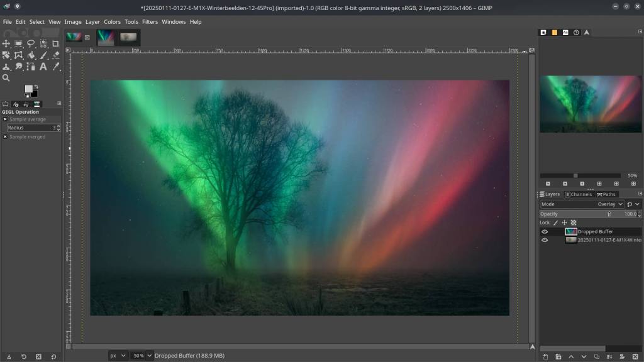Lower the selected layer
This screenshot has height=362, width=644.
(x=584, y=357)
